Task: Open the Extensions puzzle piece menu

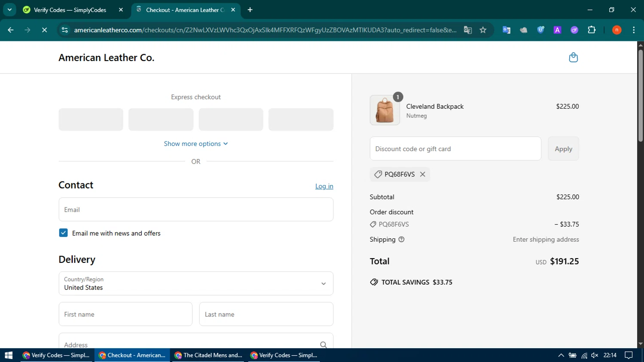Action: pos(592,30)
